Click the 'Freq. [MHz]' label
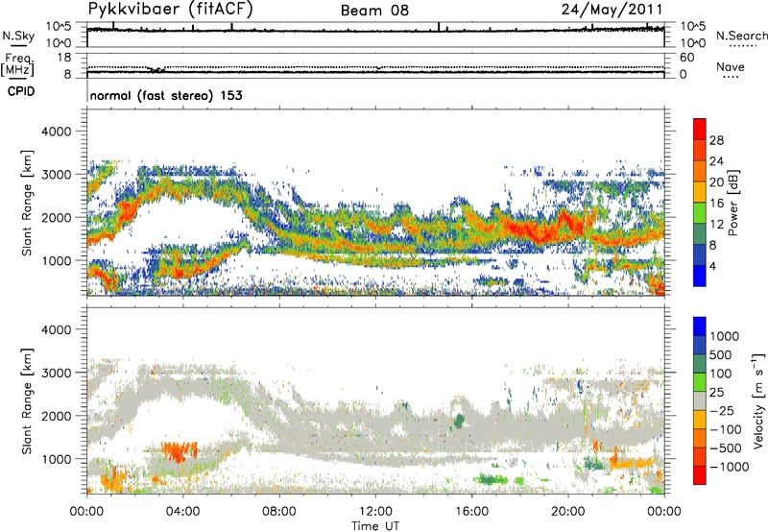This screenshot has height=532, width=768. [17, 64]
